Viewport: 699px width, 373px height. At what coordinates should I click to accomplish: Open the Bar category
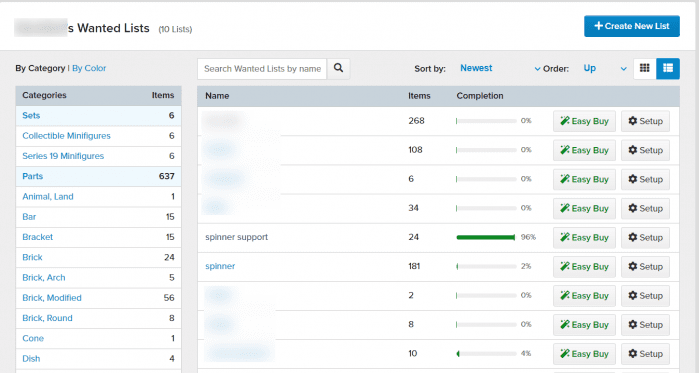(x=29, y=217)
